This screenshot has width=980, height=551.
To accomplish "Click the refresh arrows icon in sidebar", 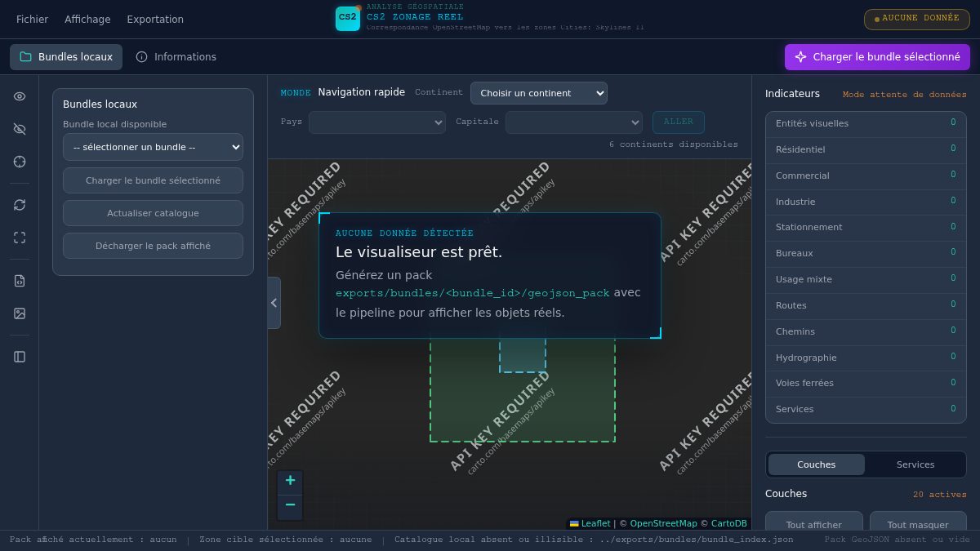I will (20, 205).
